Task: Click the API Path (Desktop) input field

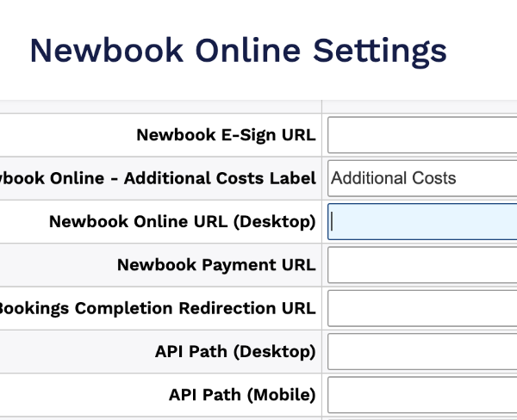Action: [422, 351]
